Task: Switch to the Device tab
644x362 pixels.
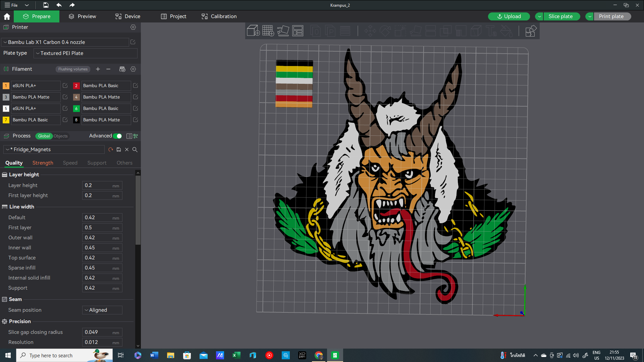Action: point(128,16)
